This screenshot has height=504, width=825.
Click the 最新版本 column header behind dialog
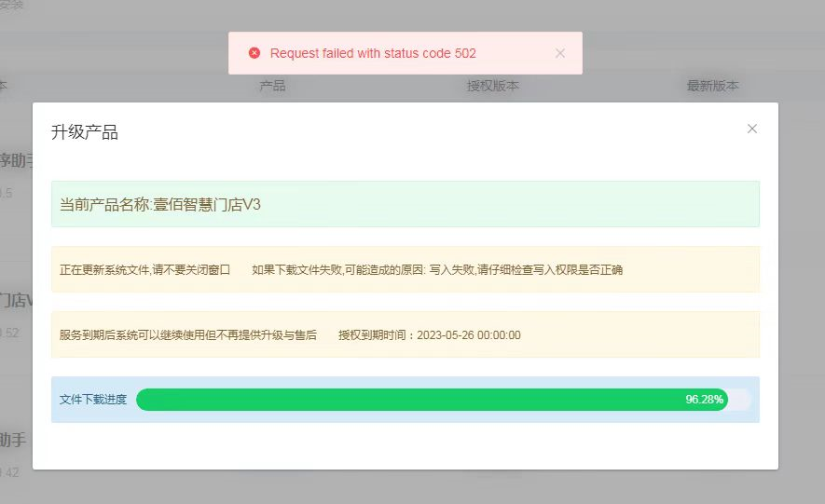click(713, 86)
